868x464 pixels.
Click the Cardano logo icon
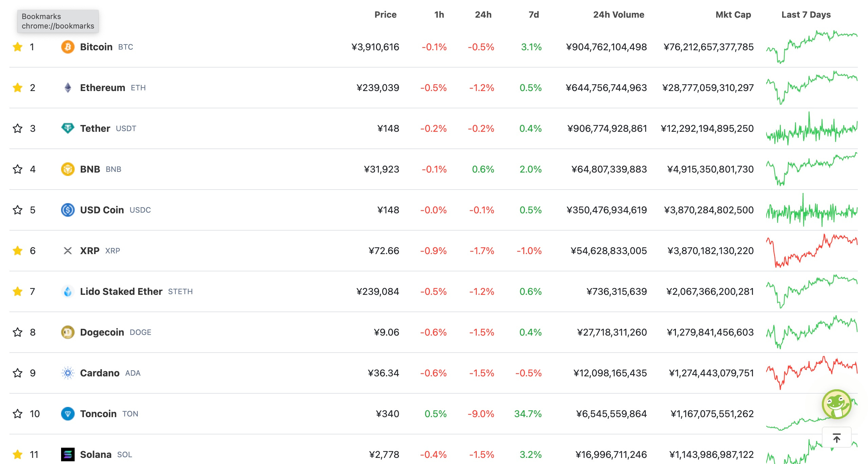[68, 373]
